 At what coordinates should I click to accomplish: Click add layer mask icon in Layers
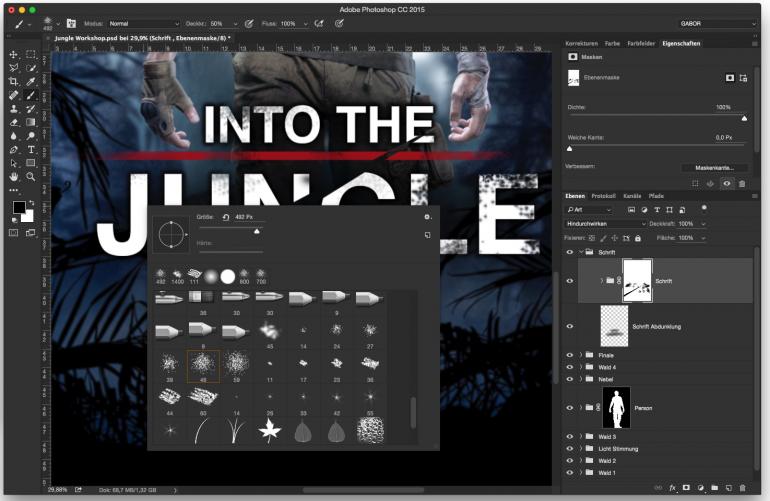tap(686, 488)
